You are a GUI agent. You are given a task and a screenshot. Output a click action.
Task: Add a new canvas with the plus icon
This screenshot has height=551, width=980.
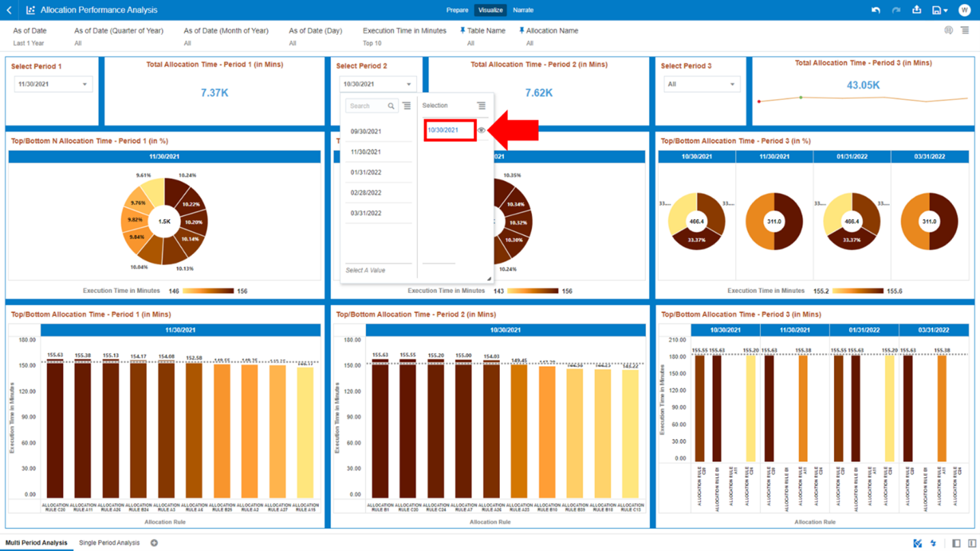pyautogui.click(x=154, y=543)
